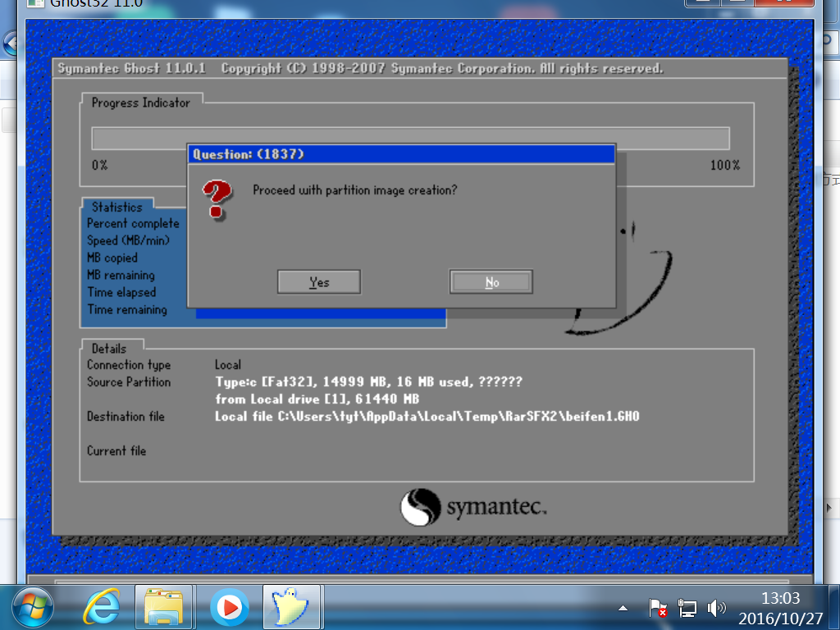This screenshot has height=630, width=840.
Task: Click '100%' progress end label
Action: pyautogui.click(x=725, y=165)
